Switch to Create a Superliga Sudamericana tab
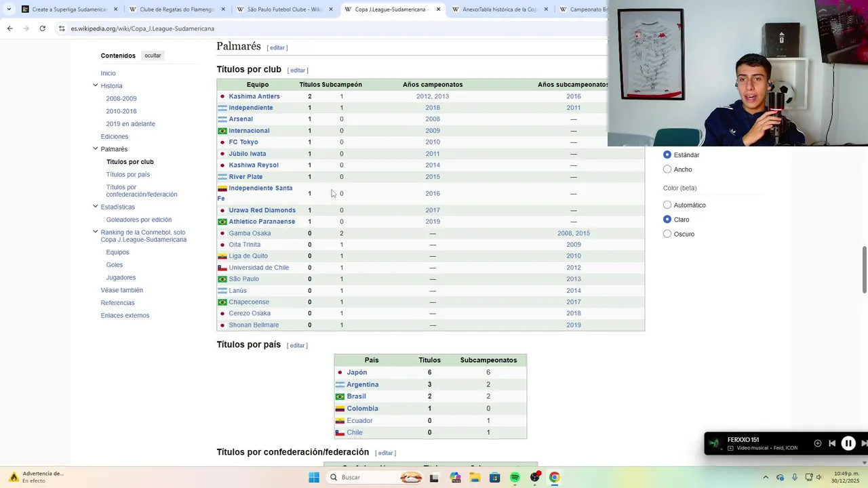Screen dimensions: 868x488 click(69, 9)
